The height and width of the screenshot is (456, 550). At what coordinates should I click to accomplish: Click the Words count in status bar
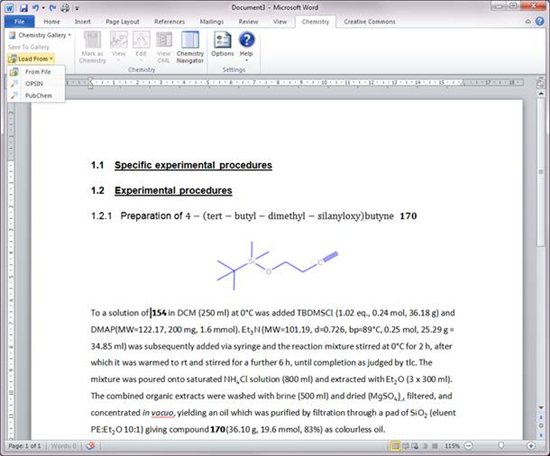click(63, 446)
